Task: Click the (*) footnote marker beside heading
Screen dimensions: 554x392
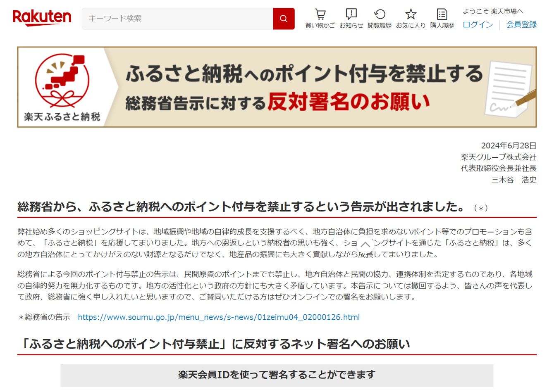Action: click(x=481, y=208)
